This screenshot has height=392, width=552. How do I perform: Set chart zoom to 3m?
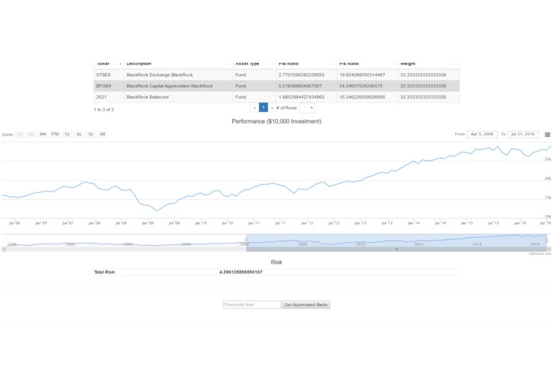31,134
